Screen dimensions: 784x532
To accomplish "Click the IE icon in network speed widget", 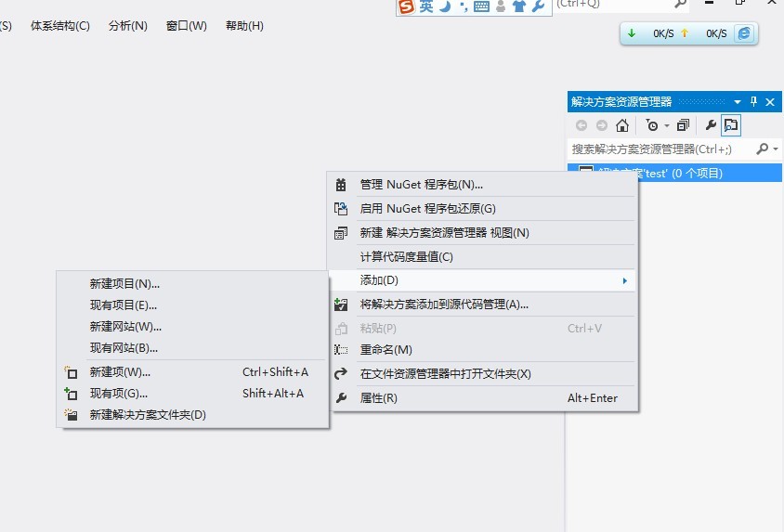I will coord(744,33).
